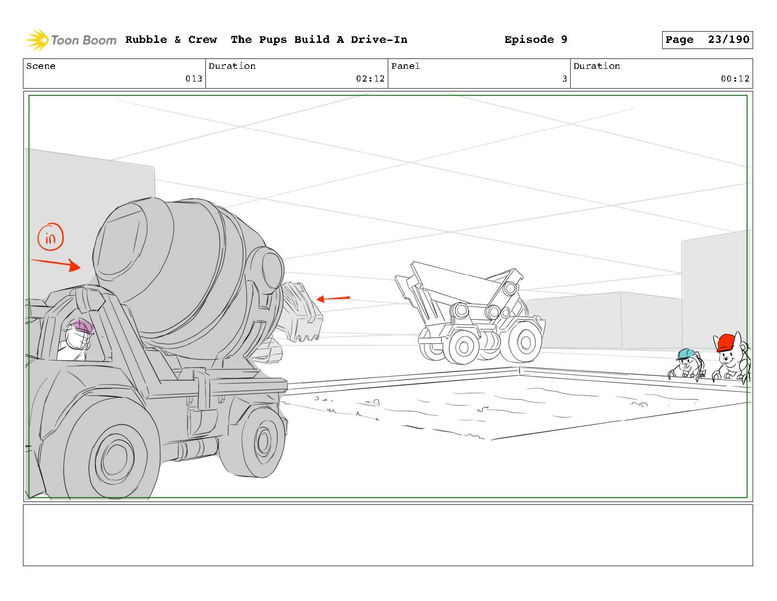
Task: Select the panel number '3'
Action: (x=564, y=79)
